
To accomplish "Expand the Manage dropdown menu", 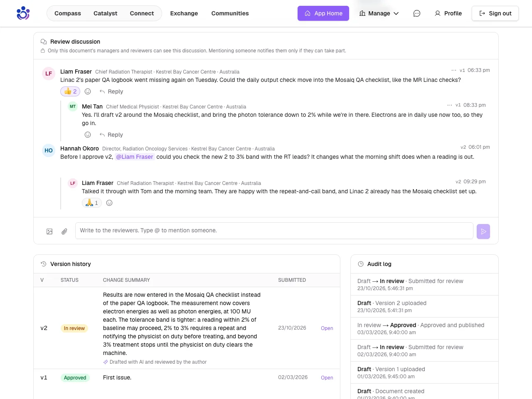I will 379,13.
